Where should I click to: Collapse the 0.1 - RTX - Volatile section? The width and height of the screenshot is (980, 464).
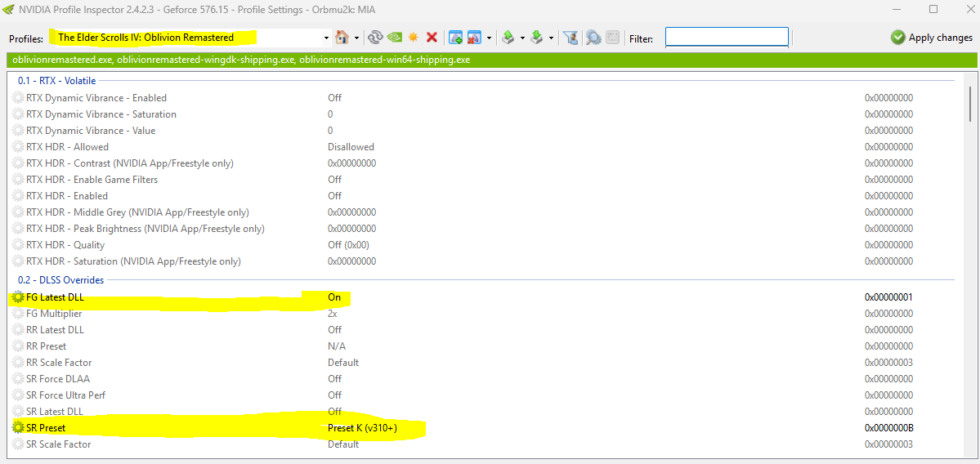[57, 81]
